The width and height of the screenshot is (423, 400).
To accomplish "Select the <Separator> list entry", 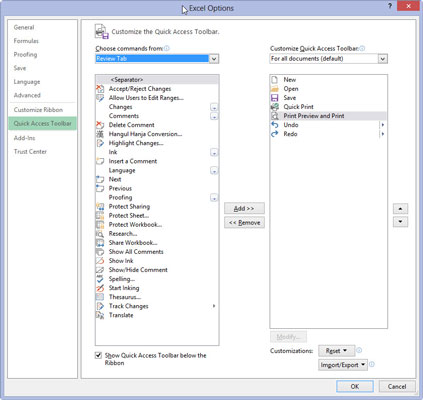I will (157, 80).
